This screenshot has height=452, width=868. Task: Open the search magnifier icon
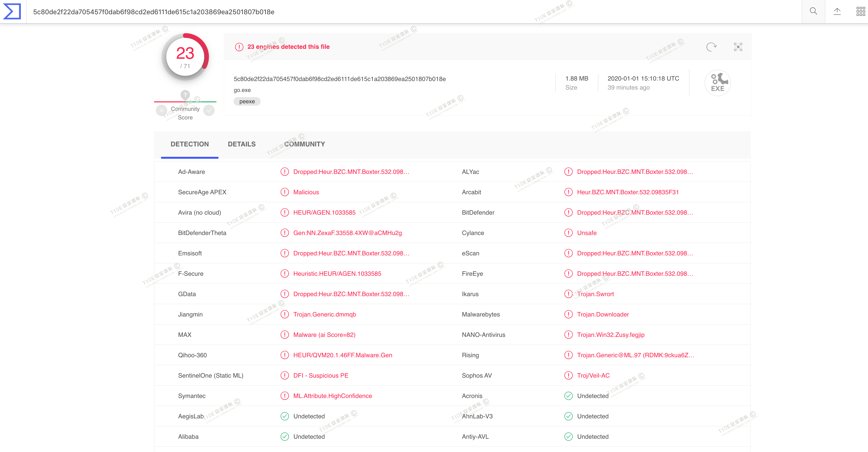coord(813,11)
